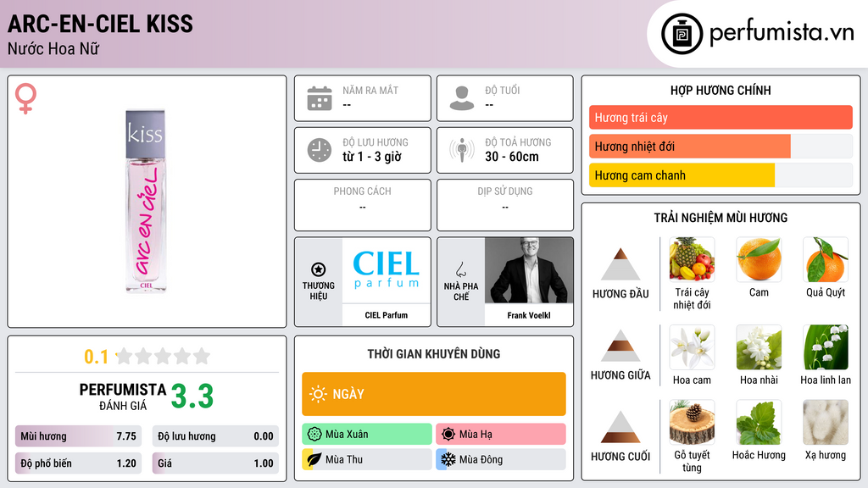Click the green 3.3 Perfumista score
The image size is (868, 488).
pos(192,396)
